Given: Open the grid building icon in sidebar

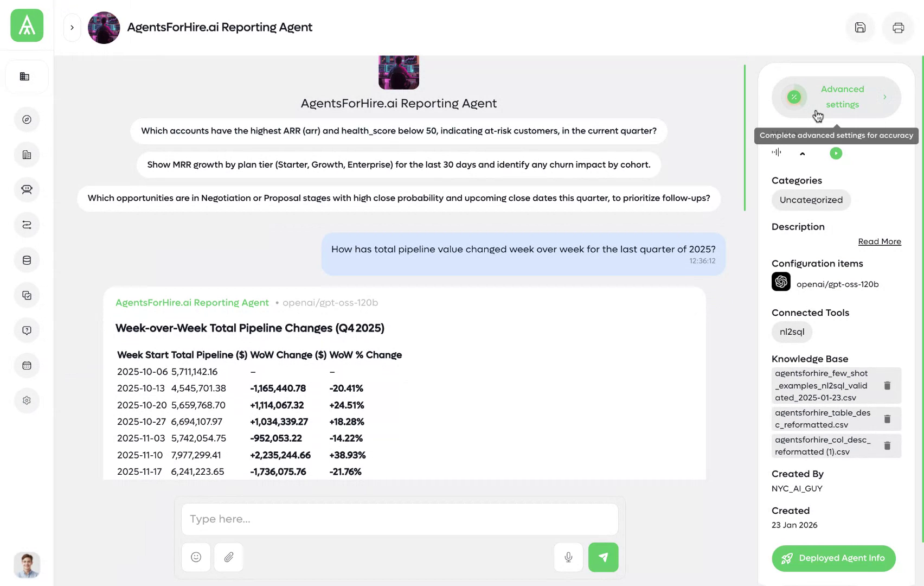Looking at the screenshot, I should (x=25, y=77).
